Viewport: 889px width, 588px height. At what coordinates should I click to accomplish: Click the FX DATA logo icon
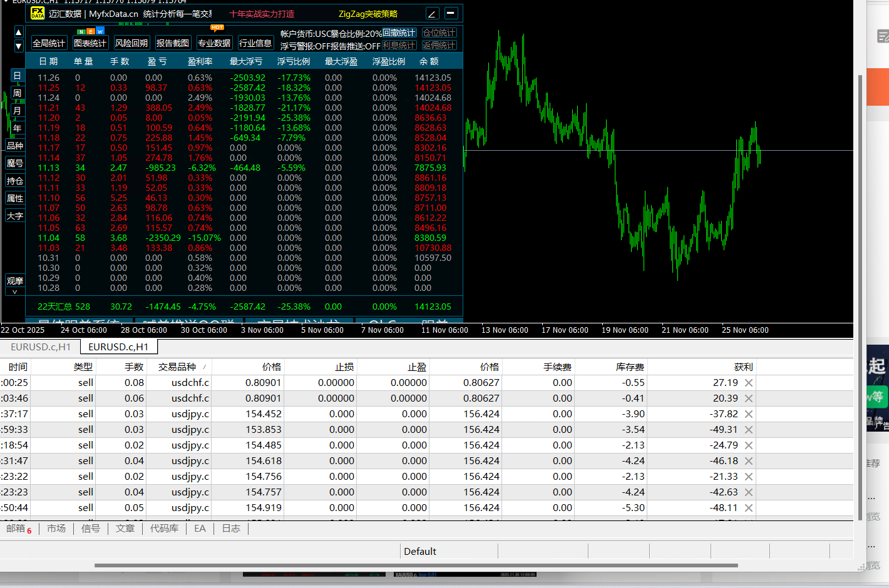coord(38,13)
